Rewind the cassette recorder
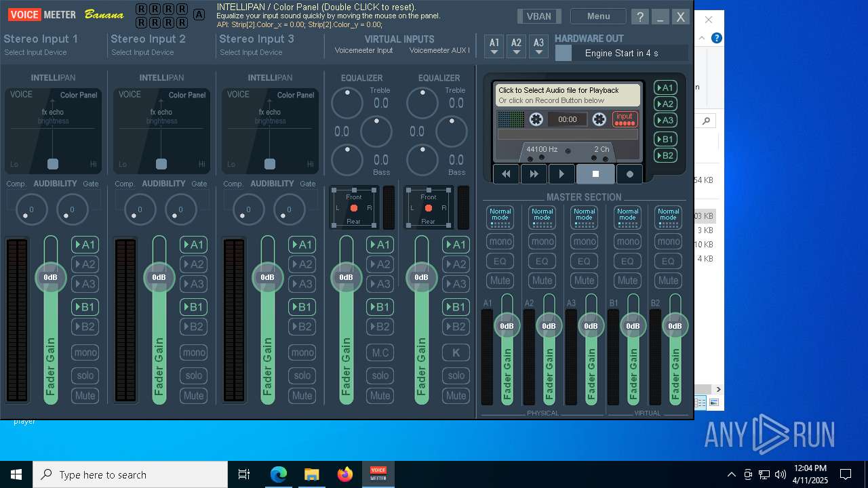Viewport: 868px width, 488px height. 506,174
